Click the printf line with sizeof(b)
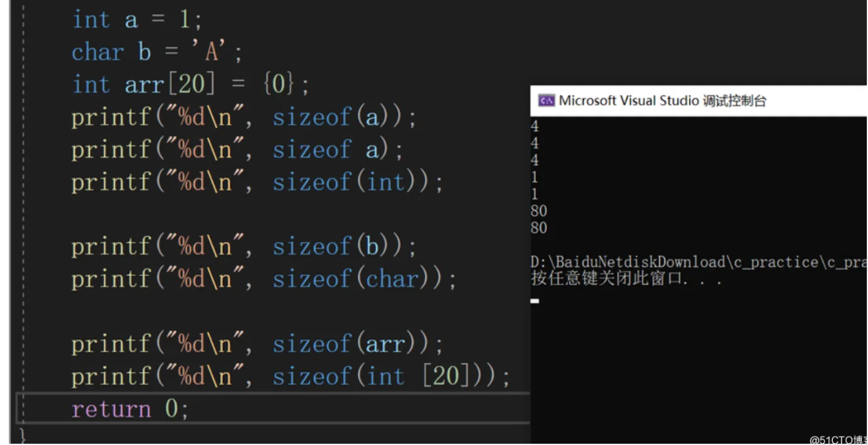 click(x=244, y=247)
